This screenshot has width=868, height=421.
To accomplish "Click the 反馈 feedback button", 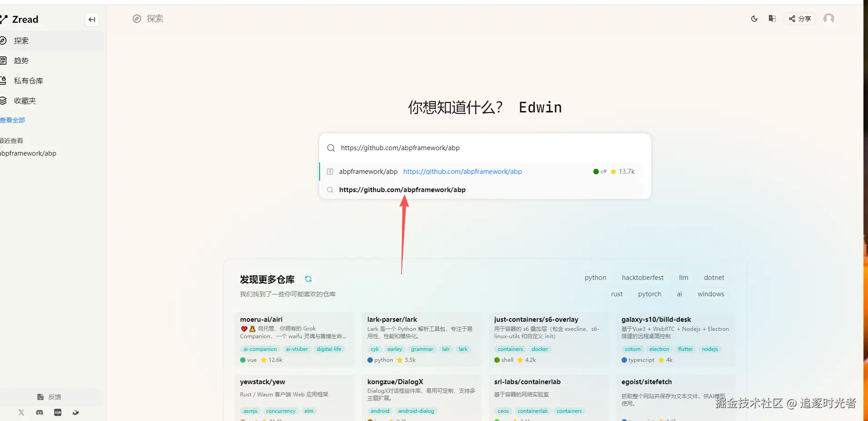I will click(x=49, y=397).
